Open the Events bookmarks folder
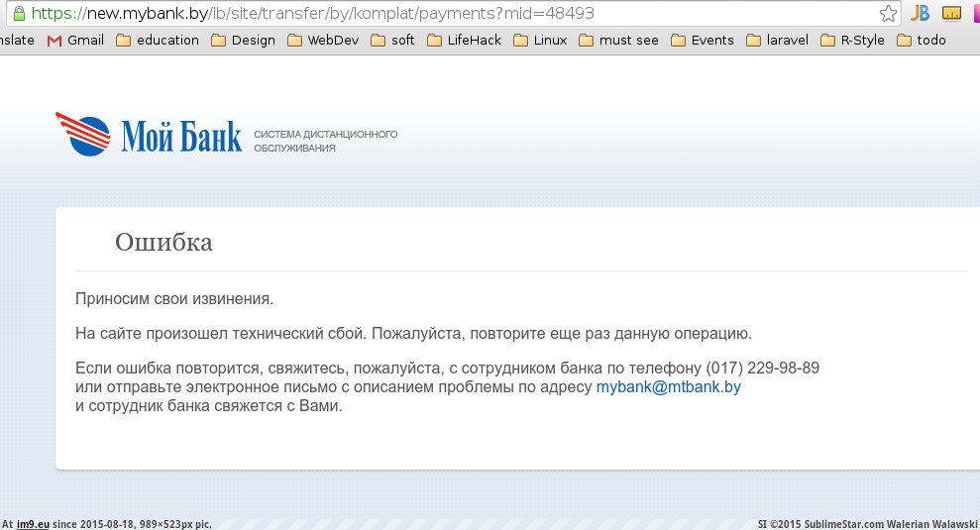Viewport: 980px width, 530px height. (x=703, y=41)
